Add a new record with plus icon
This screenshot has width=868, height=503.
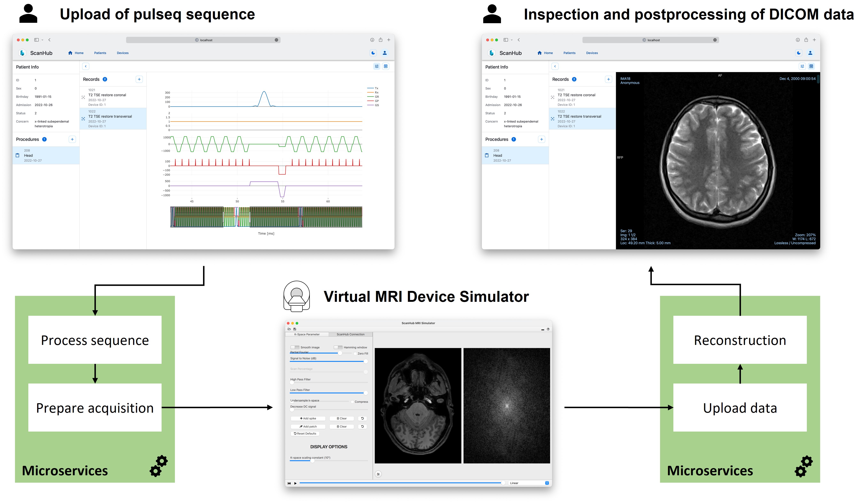click(x=139, y=79)
